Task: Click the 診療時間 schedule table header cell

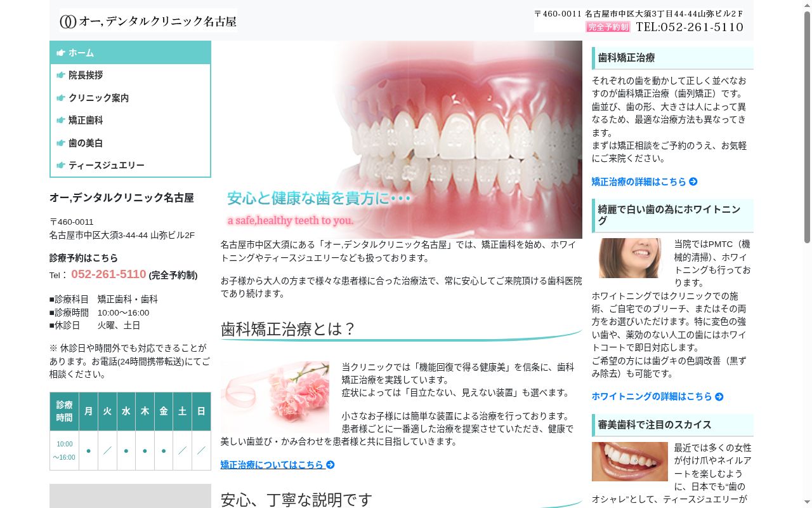Action: (65, 411)
